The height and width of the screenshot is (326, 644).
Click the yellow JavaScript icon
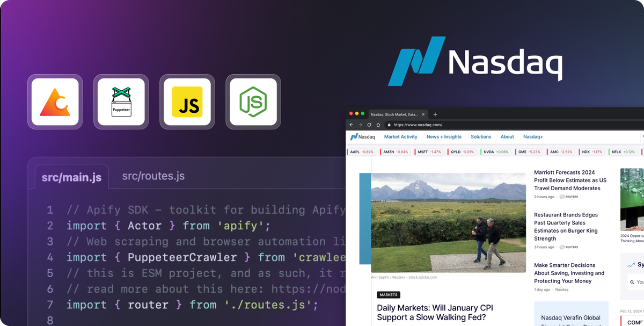tap(187, 102)
